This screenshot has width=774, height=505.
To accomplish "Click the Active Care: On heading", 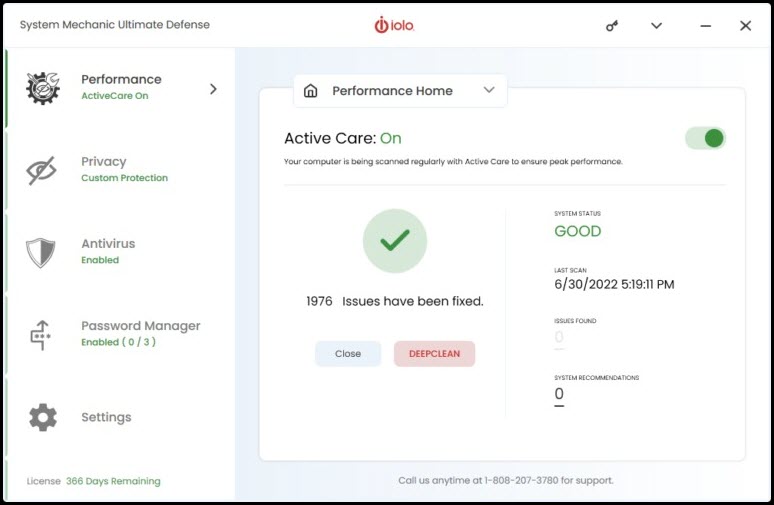I will point(343,138).
